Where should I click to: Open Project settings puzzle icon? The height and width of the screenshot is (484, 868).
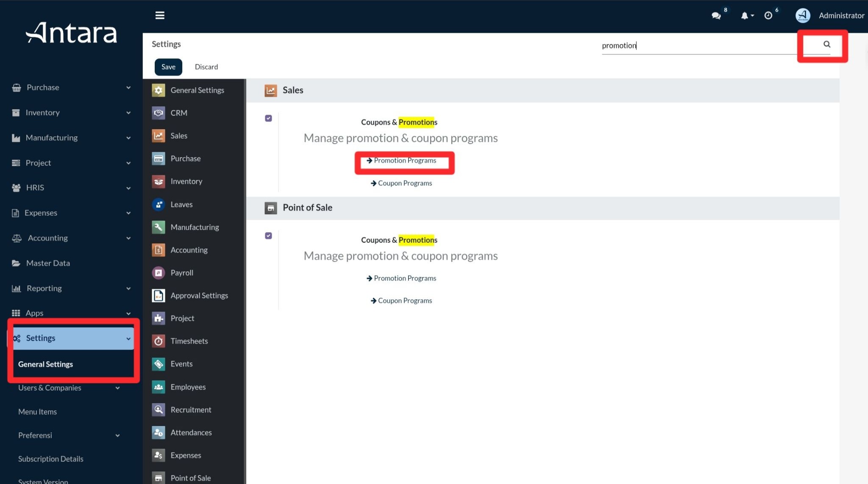159,318
